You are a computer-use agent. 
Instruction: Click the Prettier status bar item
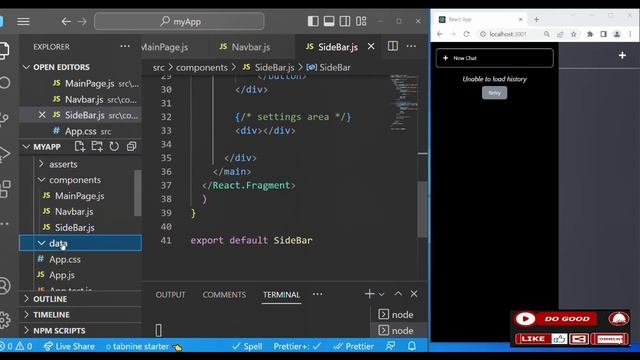coord(353,347)
